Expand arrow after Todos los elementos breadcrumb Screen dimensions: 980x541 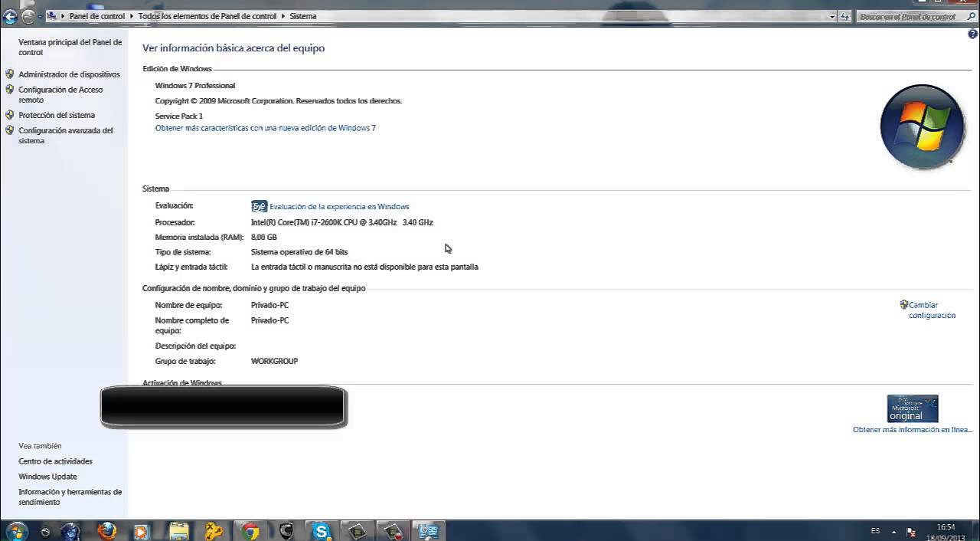pos(283,16)
